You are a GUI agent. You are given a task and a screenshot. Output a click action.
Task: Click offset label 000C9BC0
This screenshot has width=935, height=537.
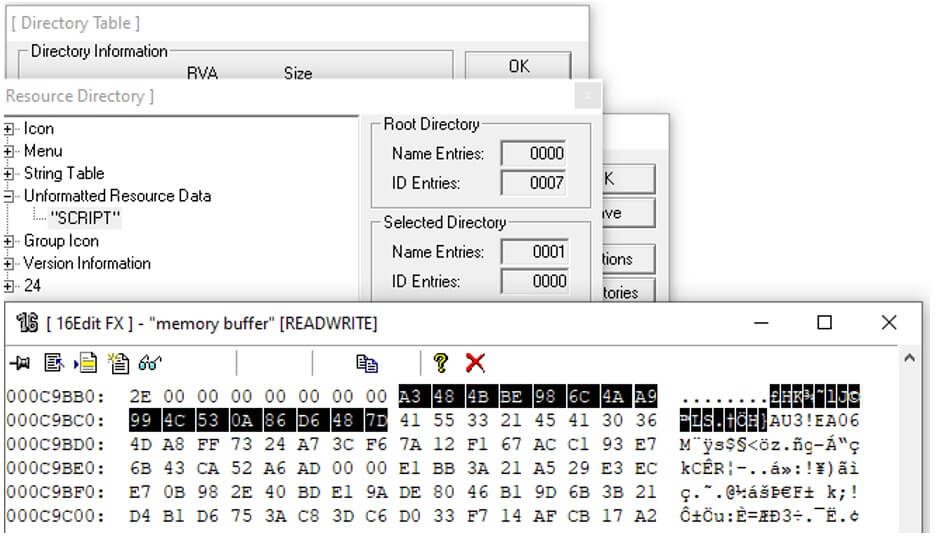tap(55, 421)
